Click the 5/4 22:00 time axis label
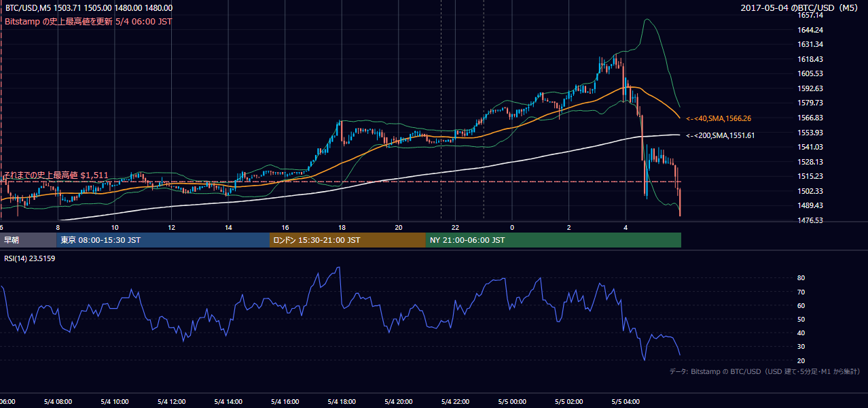Image resolution: width=868 pixels, height=408 pixels. coord(455,402)
